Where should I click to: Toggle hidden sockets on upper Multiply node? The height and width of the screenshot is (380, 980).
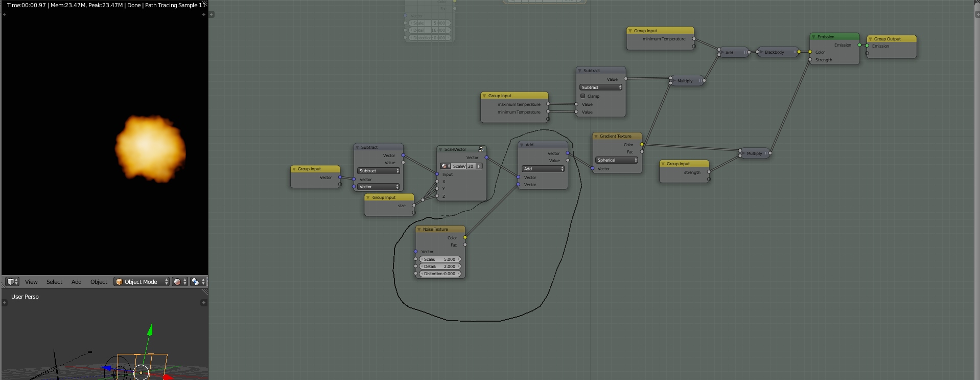[701, 81]
